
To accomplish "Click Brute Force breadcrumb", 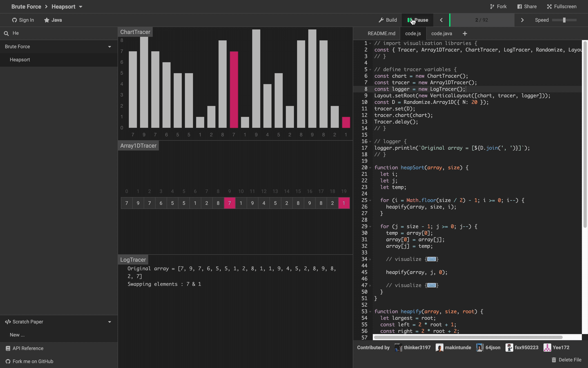I will (x=26, y=7).
